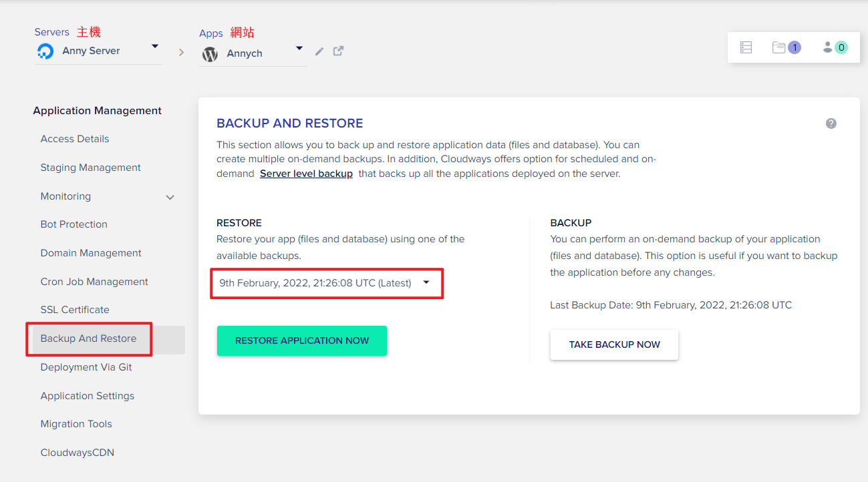This screenshot has width=868, height=482.
Task: Go to SSL Certificate section
Action: tap(75, 310)
